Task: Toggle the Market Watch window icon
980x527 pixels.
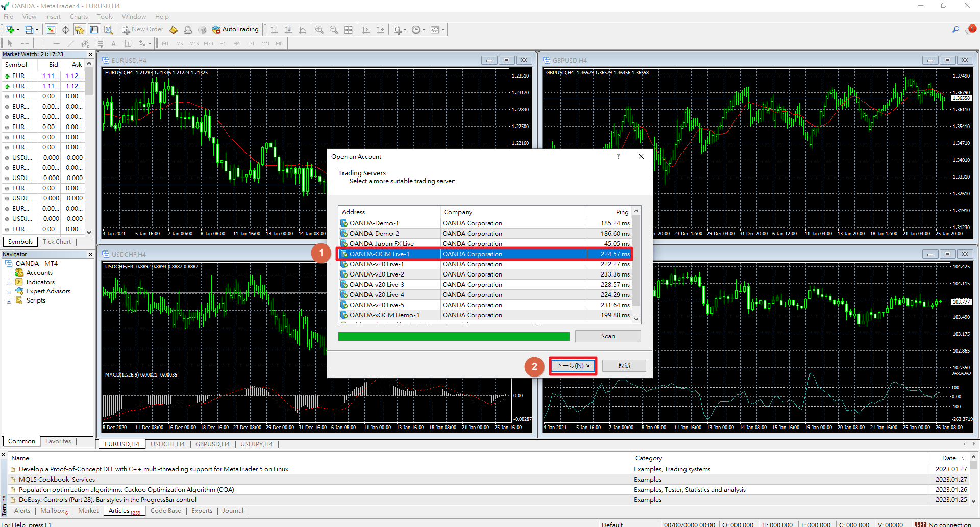Action: (51, 30)
